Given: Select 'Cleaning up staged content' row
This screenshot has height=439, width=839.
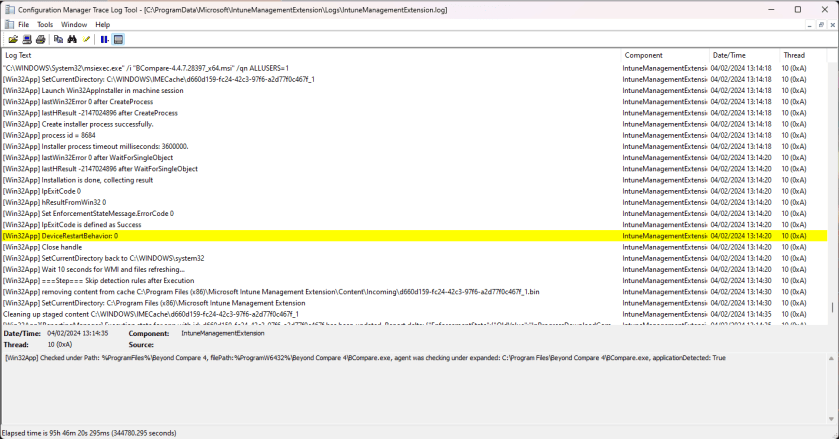Looking at the screenshot, I should [415, 314].
